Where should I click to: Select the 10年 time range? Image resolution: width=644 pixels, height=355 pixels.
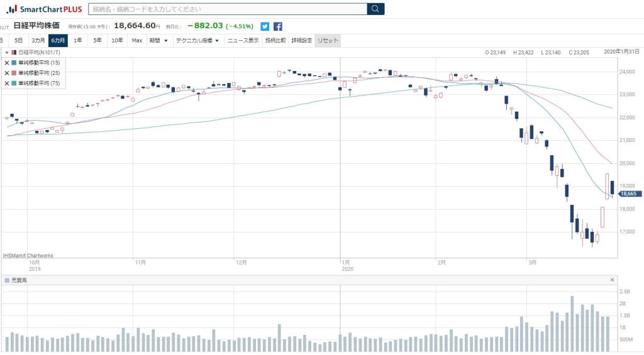117,40
